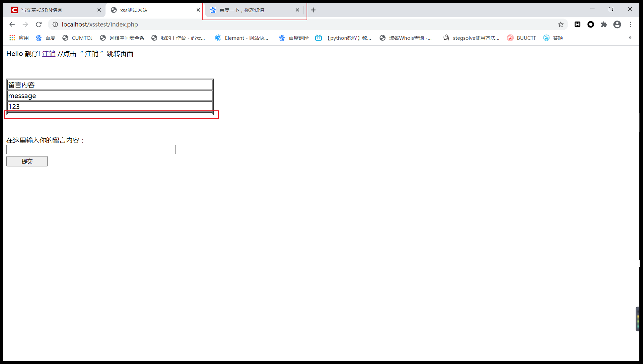Switch to the 写文章-CSDN博客 tab
643x364 pixels.
pos(56,10)
